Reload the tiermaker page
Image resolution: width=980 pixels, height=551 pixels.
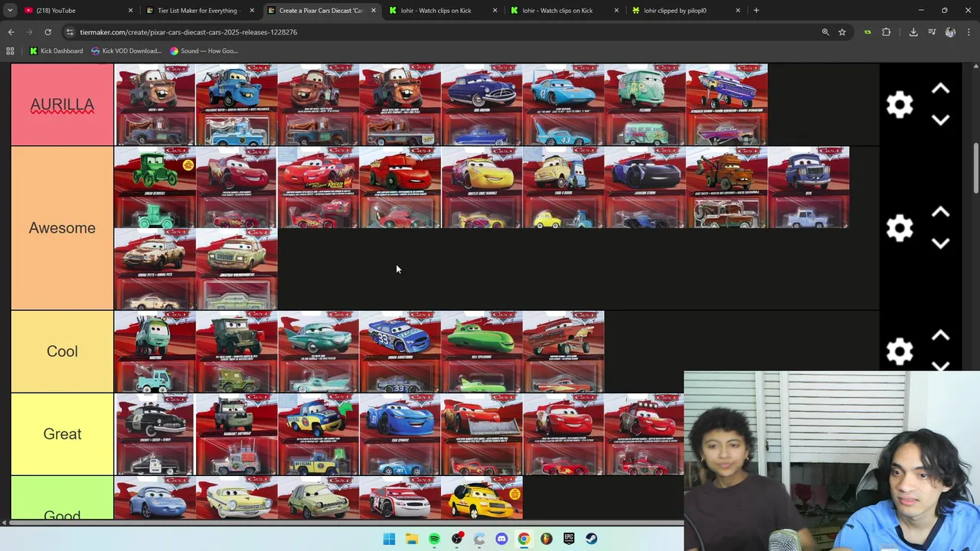47,32
